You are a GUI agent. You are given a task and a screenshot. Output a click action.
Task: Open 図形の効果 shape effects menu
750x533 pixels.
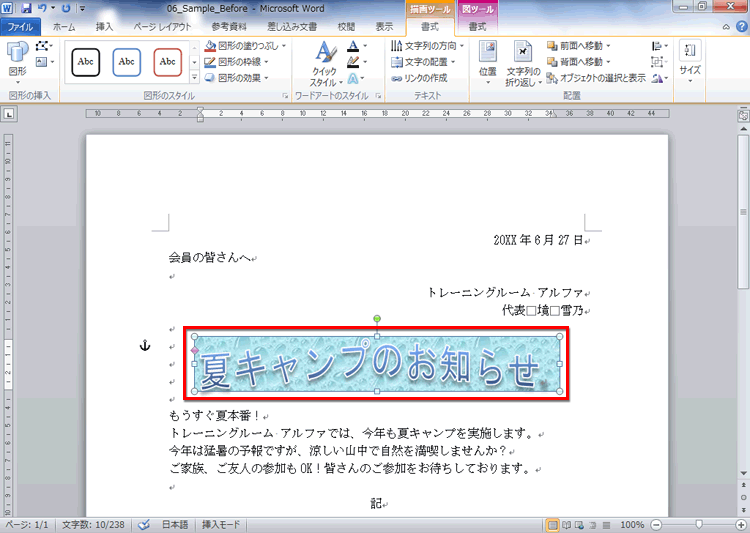(236, 78)
